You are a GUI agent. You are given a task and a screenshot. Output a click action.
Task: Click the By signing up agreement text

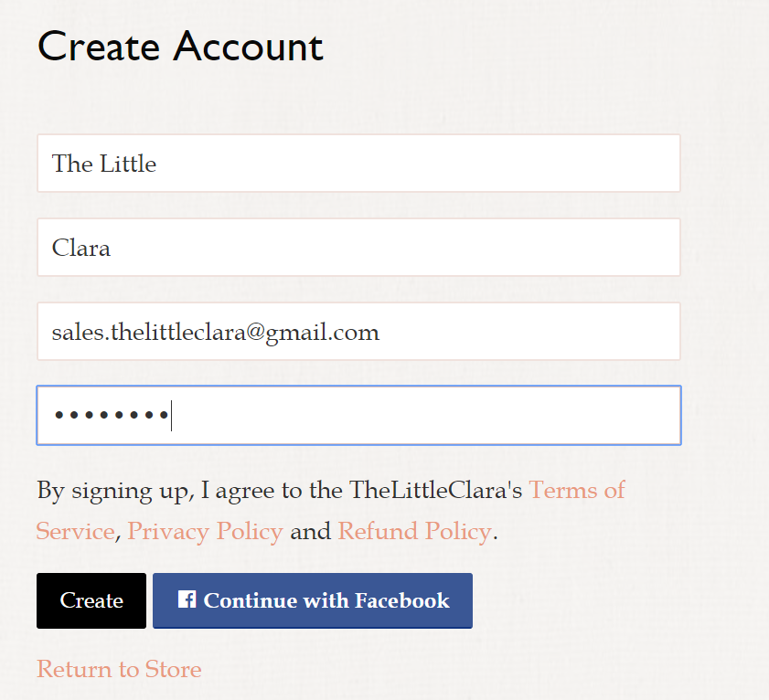pos(331,510)
